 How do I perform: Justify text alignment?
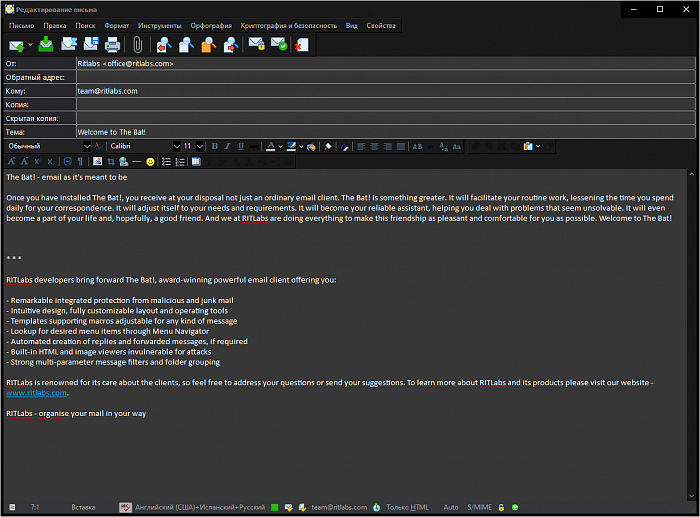click(x=401, y=146)
